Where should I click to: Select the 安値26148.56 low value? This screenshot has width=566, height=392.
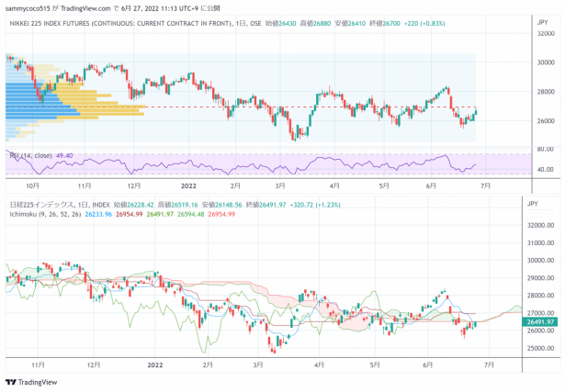(222, 205)
